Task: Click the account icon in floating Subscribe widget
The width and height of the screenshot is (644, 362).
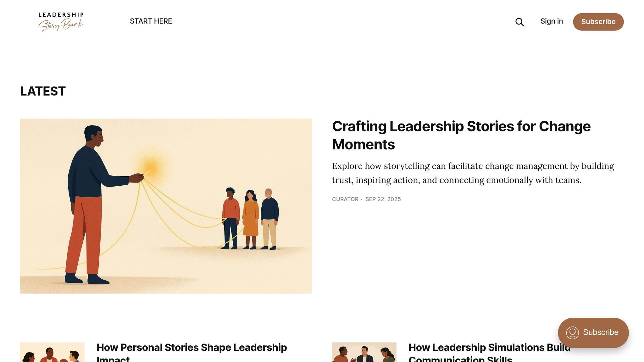Action: point(572,333)
